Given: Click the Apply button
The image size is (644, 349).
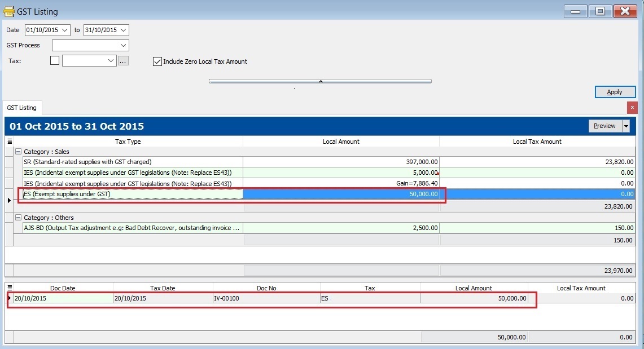Looking at the screenshot, I should (x=615, y=91).
